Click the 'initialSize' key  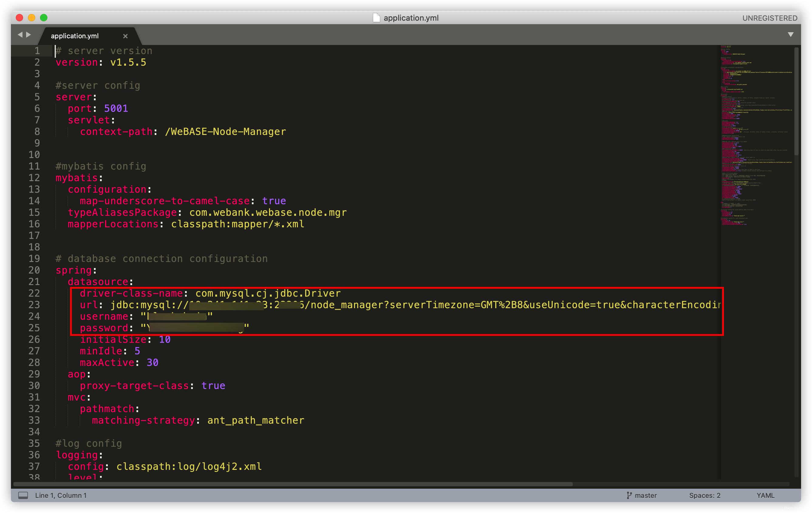click(113, 339)
